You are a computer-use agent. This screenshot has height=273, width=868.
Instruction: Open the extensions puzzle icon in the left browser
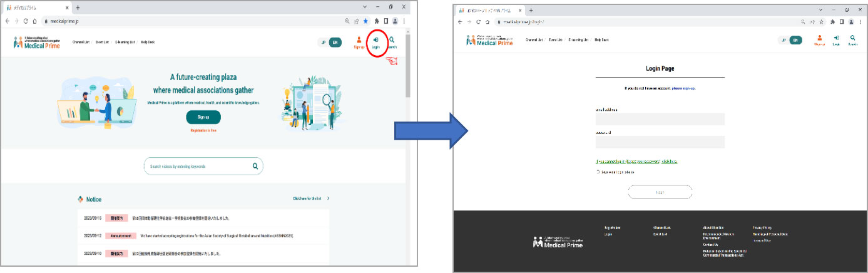[377, 21]
